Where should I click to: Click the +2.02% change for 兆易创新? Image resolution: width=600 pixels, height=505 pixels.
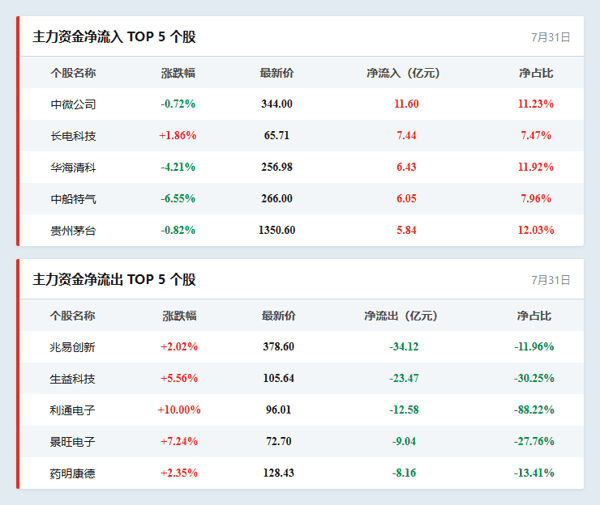179,347
